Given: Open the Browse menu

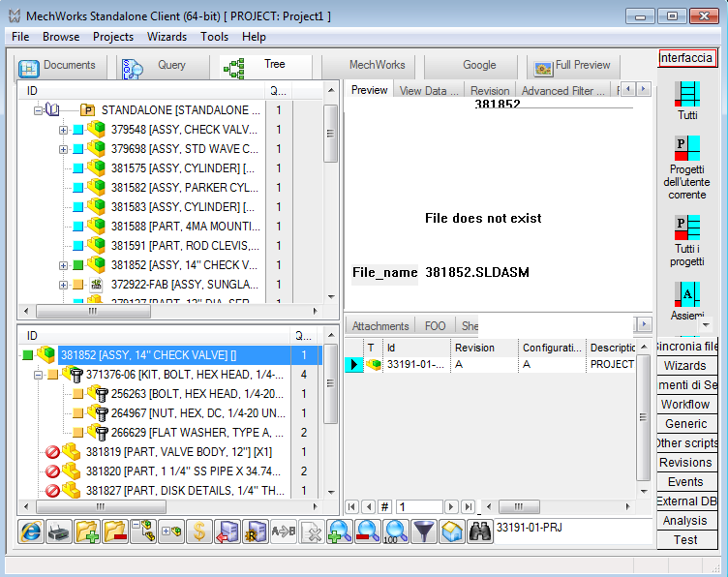Looking at the screenshot, I should 61,37.
